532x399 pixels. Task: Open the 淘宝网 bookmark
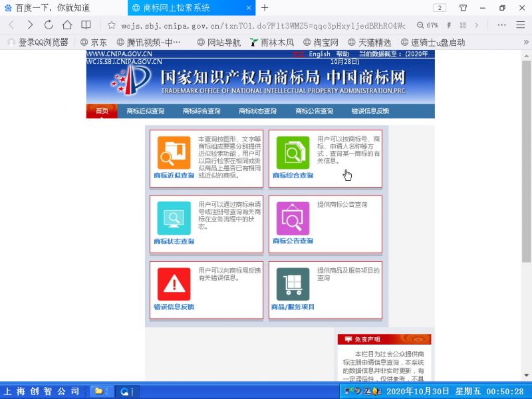coord(321,42)
